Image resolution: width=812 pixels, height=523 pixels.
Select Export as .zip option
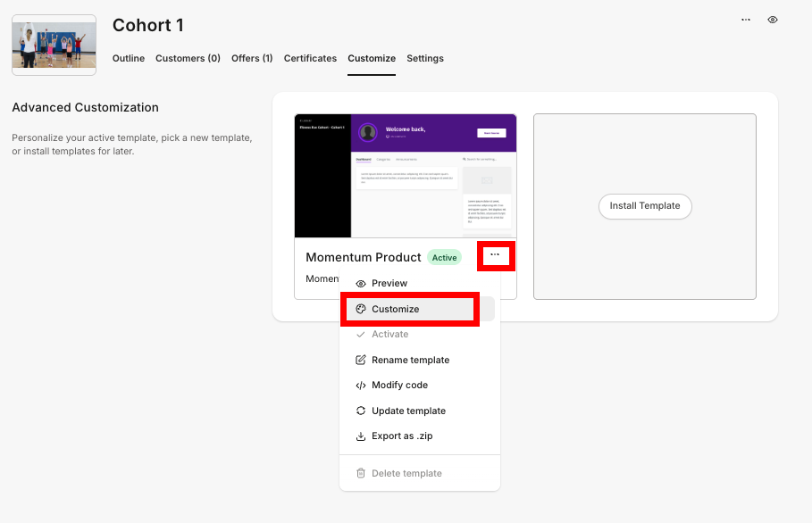pyautogui.click(x=420, y=436)
